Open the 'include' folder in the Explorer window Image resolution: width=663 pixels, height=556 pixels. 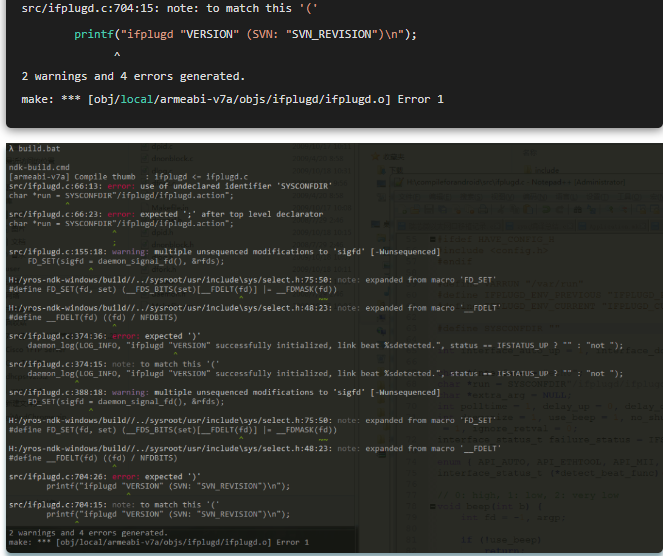click(542, 170)
